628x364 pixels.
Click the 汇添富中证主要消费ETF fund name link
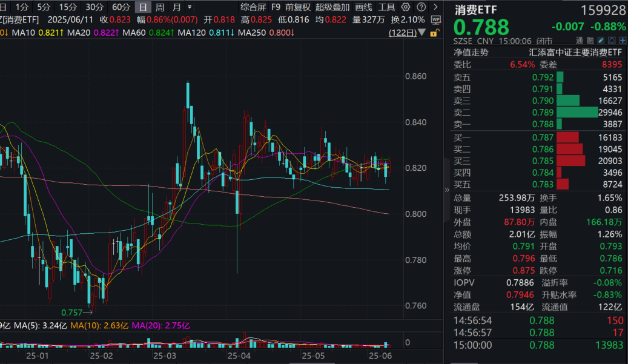(576, 51)
